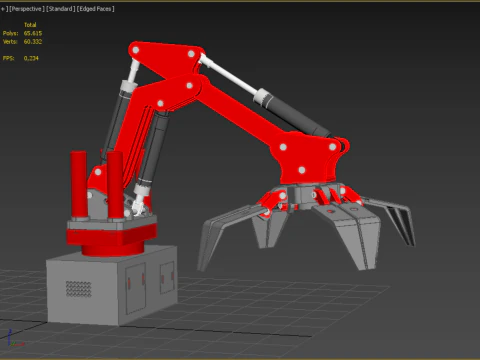Click the Polys count value 65.615
Screen dimensions: 480x360
33,33
